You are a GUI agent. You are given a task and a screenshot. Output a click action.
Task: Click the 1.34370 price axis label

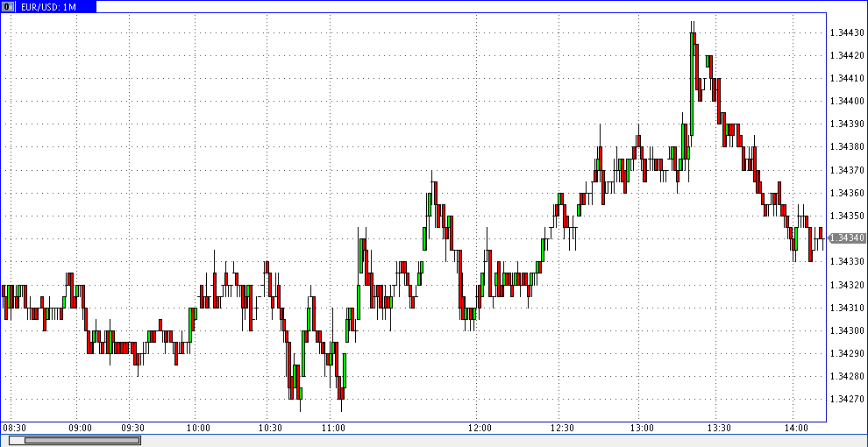coord(848,170)
